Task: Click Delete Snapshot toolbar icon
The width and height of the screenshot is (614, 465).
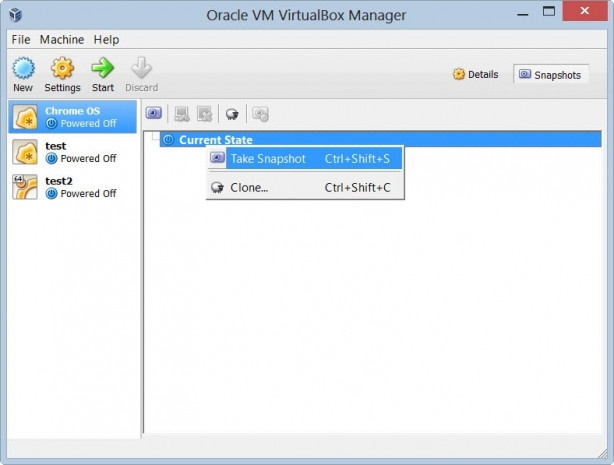Action: coord(204,114)
